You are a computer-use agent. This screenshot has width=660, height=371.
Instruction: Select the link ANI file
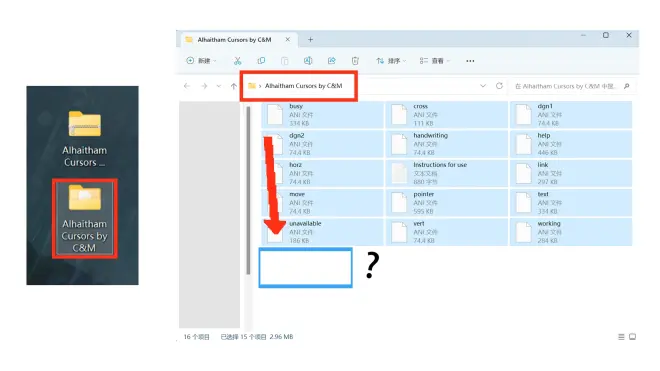pyautogui.click(x=571, y=173)
